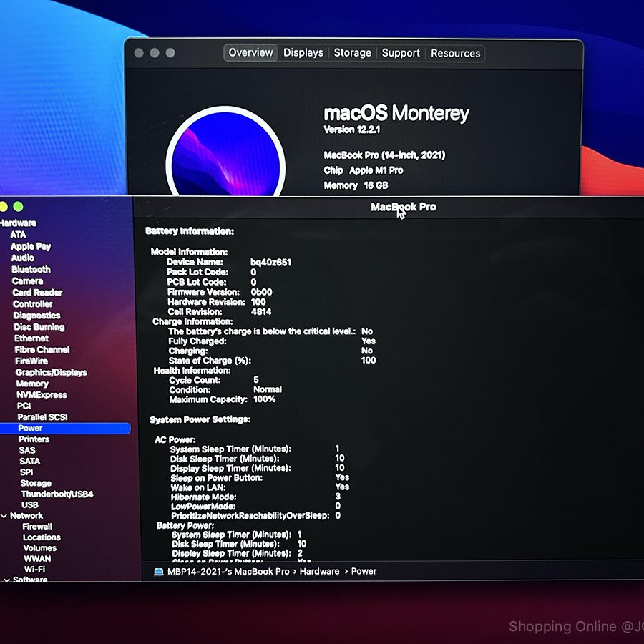Switch to the Overview tab
The height and width of the screenshot is (644, 644).
(250, 52)
